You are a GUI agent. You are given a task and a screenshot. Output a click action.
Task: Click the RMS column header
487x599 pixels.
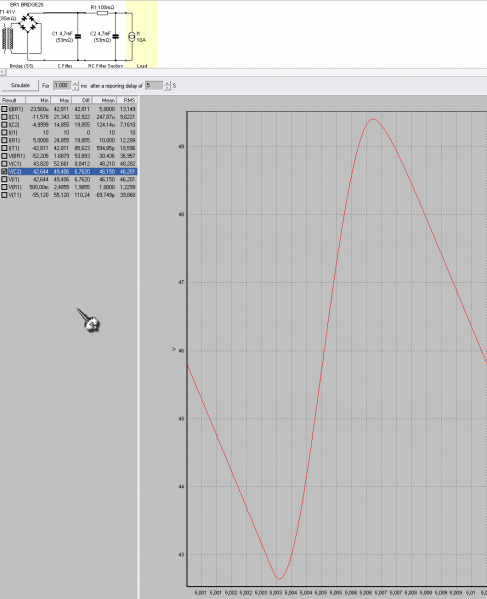coord(127,100)
